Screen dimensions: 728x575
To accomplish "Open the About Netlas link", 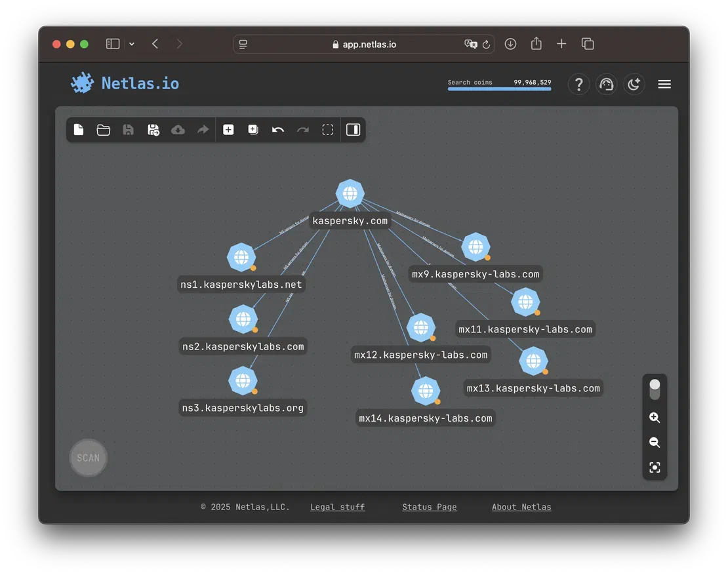I will pyautogui.click(x=521, y=507).
